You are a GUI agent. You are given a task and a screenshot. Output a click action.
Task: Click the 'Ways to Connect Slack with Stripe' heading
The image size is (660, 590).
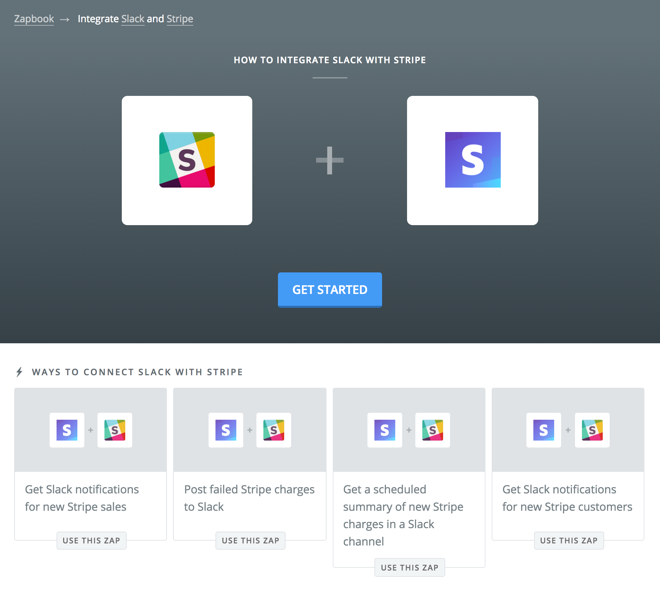pos(137,372)
